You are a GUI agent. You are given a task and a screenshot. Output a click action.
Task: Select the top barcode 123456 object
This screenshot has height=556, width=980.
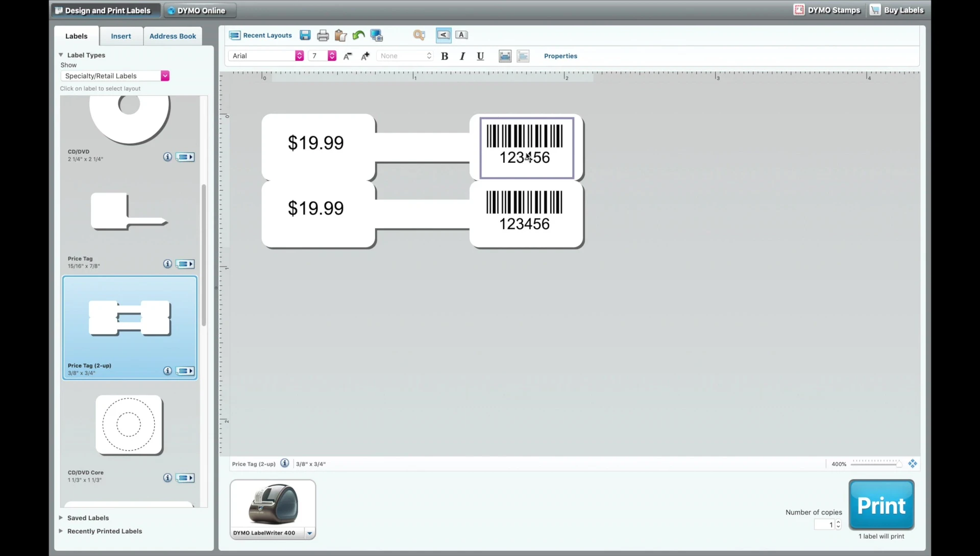[x=526, y=148]
